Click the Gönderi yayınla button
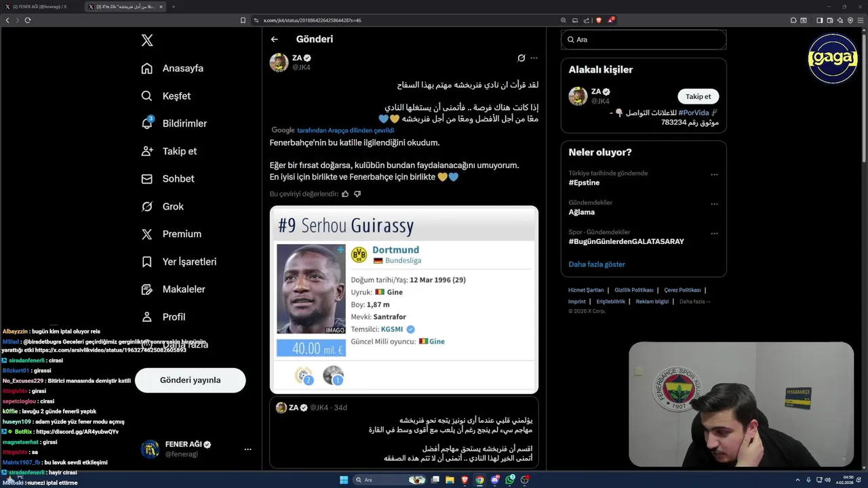The width and height of the screenshot is (868, 488). pos(190,380)
